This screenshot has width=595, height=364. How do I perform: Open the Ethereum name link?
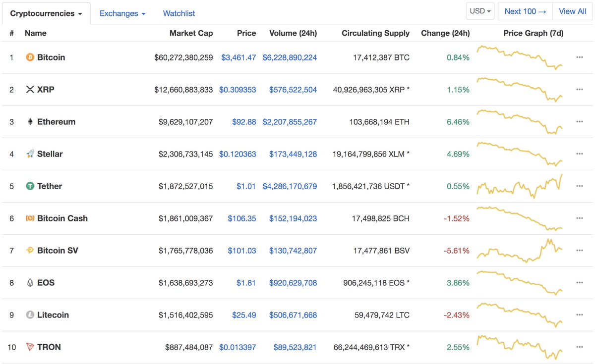57,122
